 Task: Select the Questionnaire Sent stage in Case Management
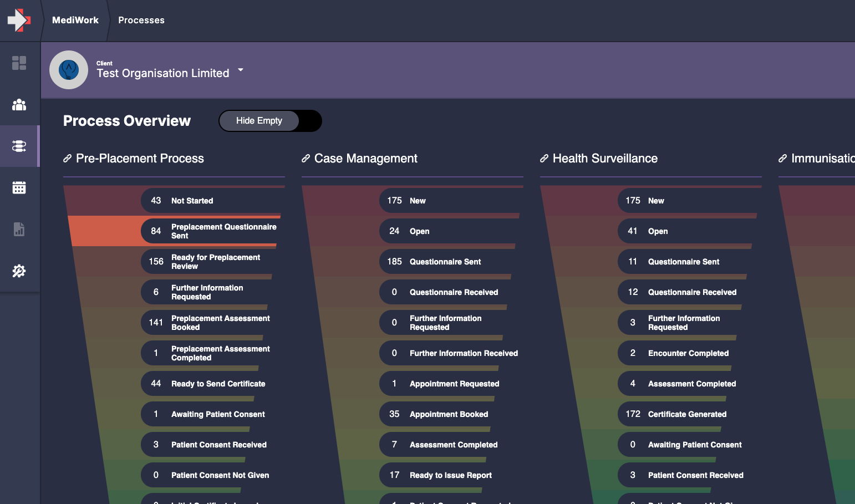tap(447, 261)
